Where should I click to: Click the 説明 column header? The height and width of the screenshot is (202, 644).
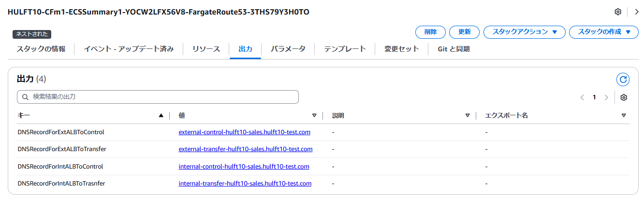click(x=338, y=115)
